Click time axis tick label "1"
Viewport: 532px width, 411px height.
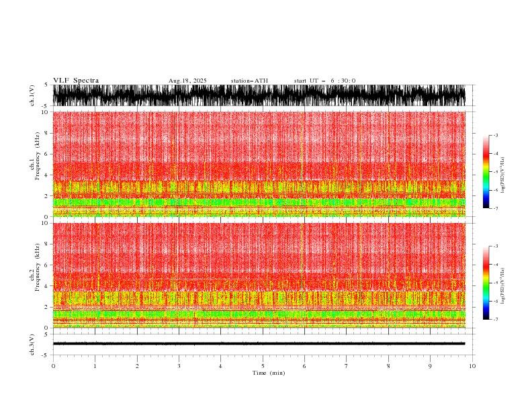pyautogui.click(x=95, y=366)
